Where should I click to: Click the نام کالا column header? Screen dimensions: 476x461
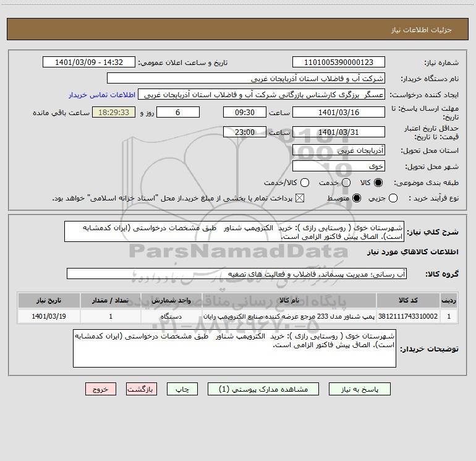tap(289, 300)
